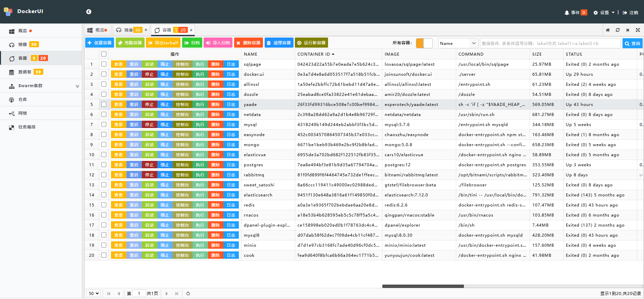
Task: Click the home icon in tab bar
Action: coord(607,30)
